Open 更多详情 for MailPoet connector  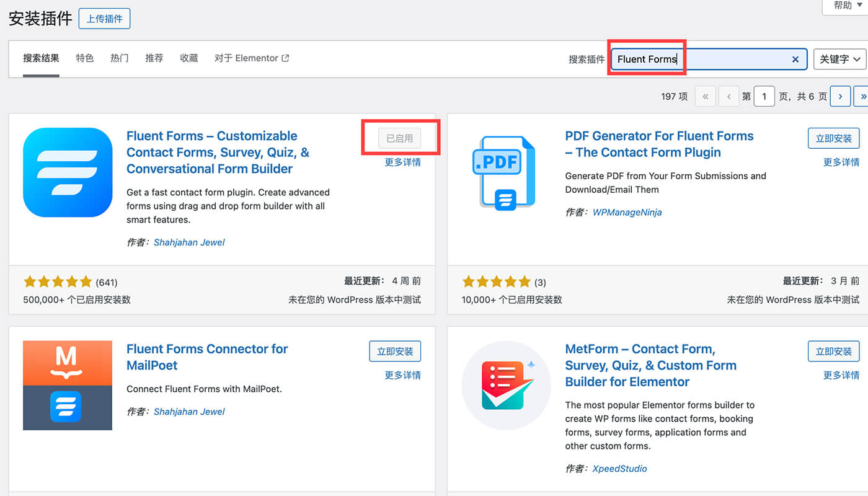pyautogui.click(x=402, y=375)
